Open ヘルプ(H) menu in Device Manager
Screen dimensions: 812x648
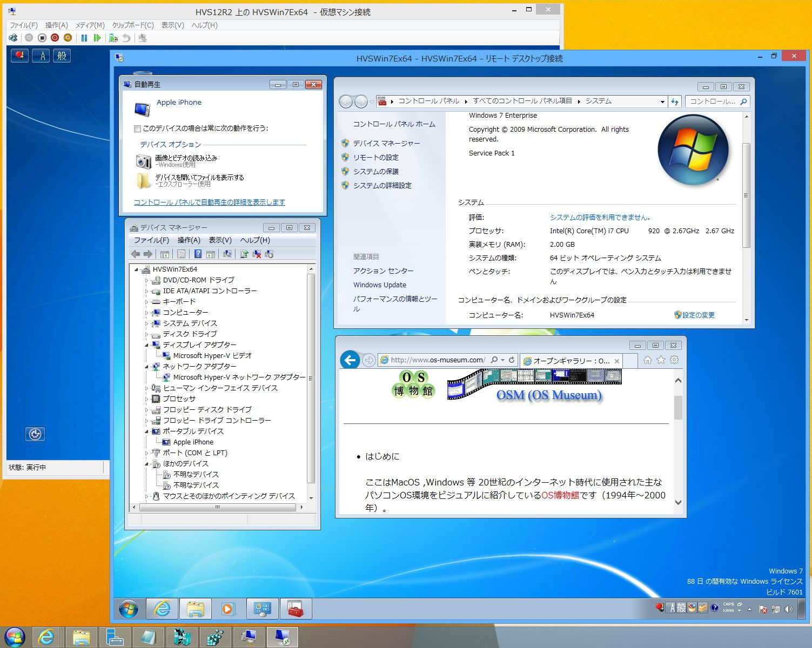coord(255,240)
